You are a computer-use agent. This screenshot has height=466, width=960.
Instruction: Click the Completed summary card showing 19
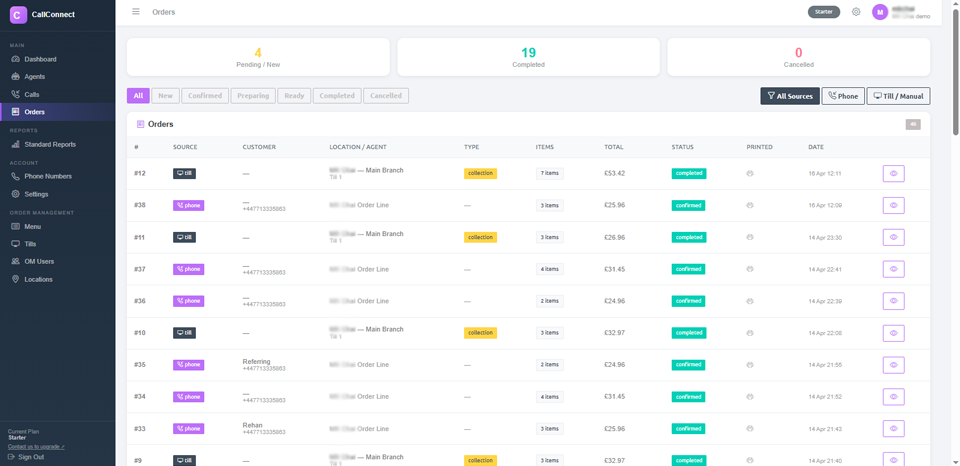[x=528, y=57]
